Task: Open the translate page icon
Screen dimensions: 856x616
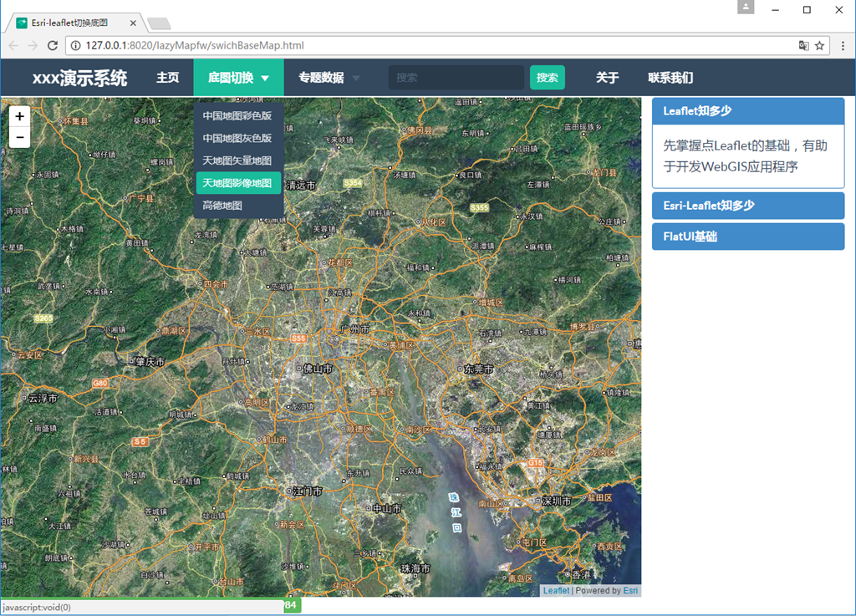Action: pos(803,45)
